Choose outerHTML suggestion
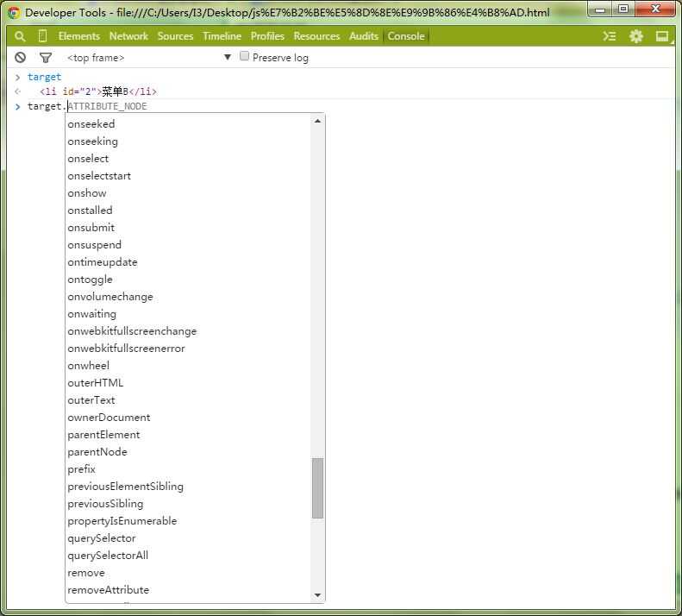Viewport: 682px width, 616px height. 95,383
